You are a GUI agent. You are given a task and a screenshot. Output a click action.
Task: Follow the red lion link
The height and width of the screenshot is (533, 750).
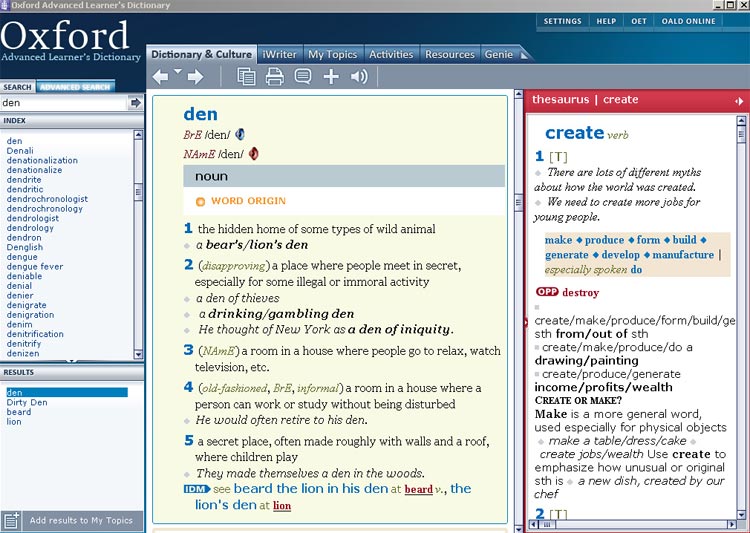(x=282, y=506)
